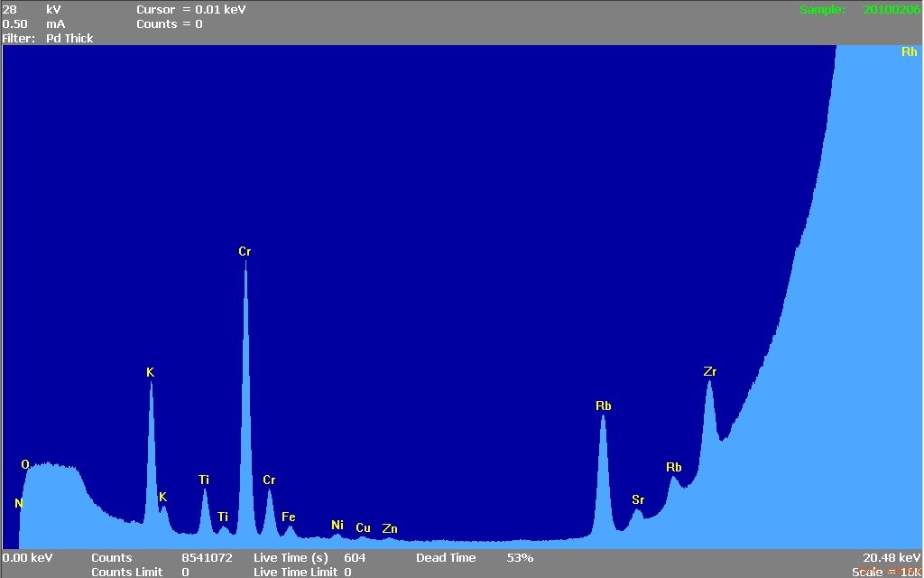Click the O label near spectrum start
Screen dimensions: 924x578
[x=25, y=464]
